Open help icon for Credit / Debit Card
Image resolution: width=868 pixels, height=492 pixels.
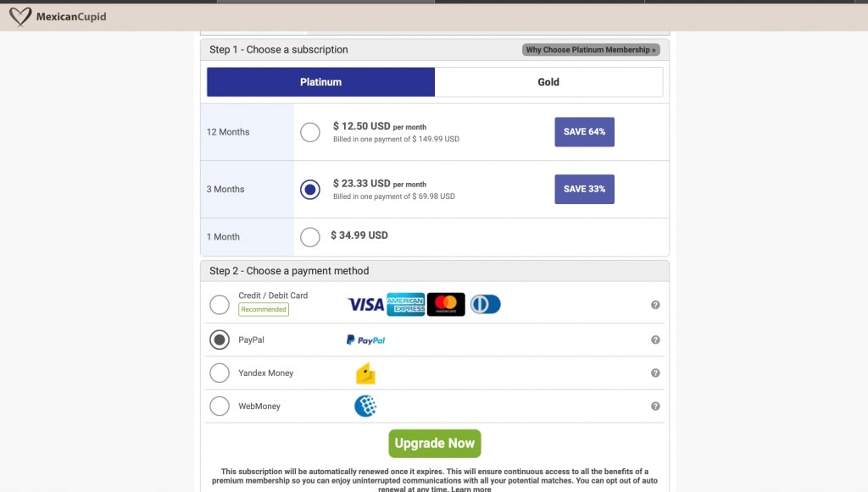[x=655, y=305]
